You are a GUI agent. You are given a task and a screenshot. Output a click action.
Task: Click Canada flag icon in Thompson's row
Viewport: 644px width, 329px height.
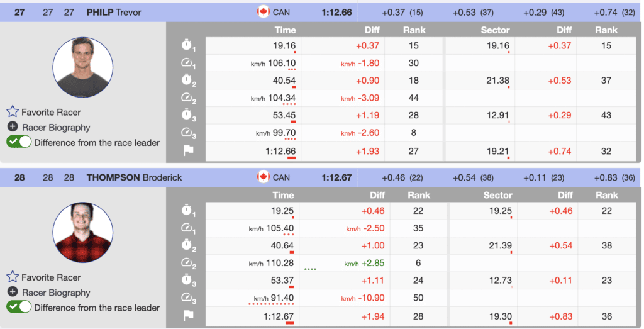(264, 177)
